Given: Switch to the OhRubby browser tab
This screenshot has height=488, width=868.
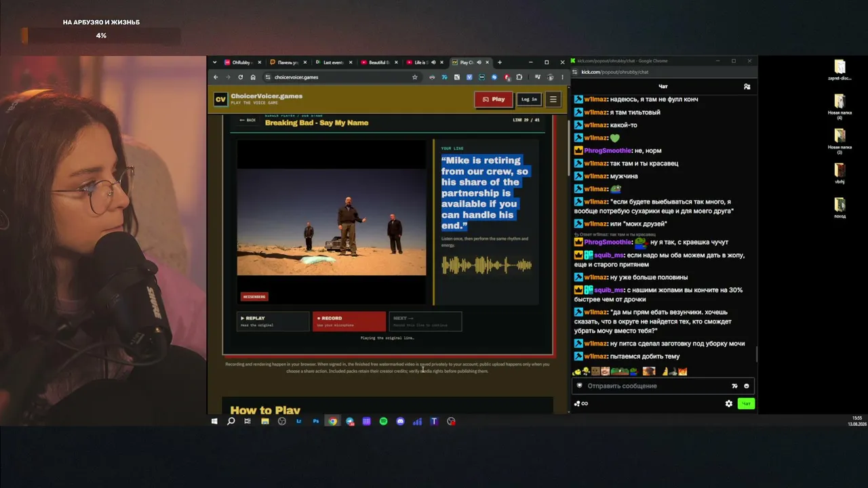Looking at the screenshot, I should 241,62.
